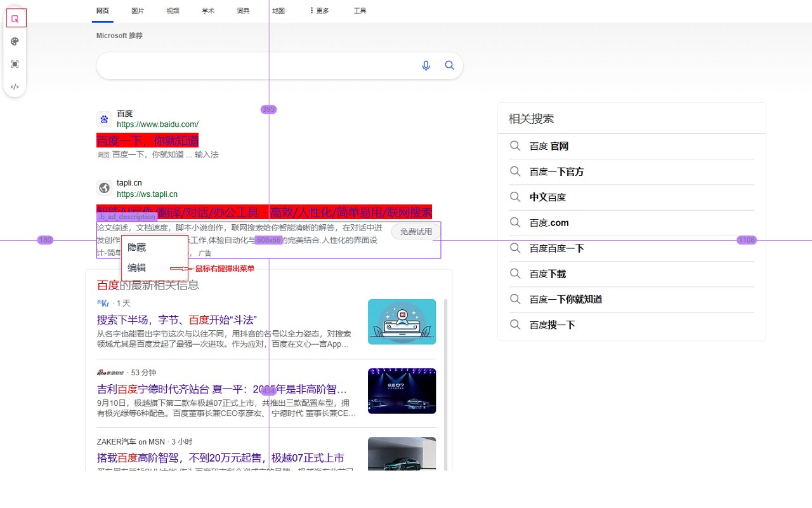Click search icon beside 百度下载

[x=515, y=274]
